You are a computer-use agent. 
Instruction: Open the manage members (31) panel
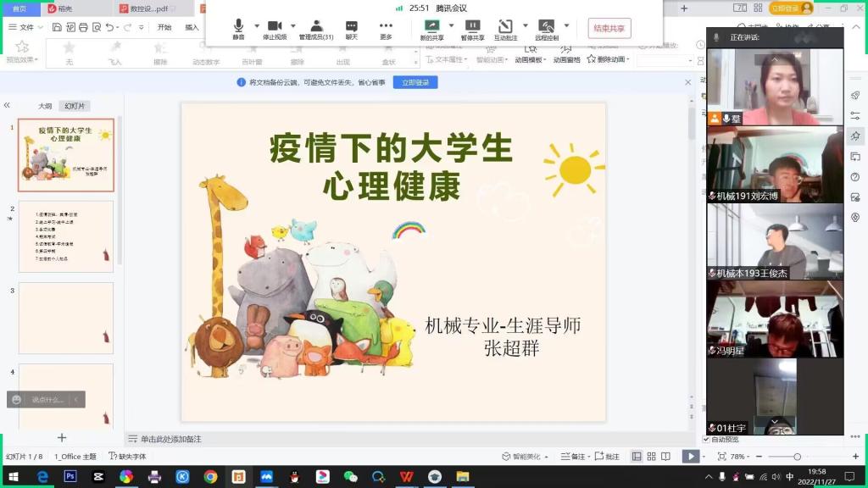pyautogui.click(x=316, y=27)
